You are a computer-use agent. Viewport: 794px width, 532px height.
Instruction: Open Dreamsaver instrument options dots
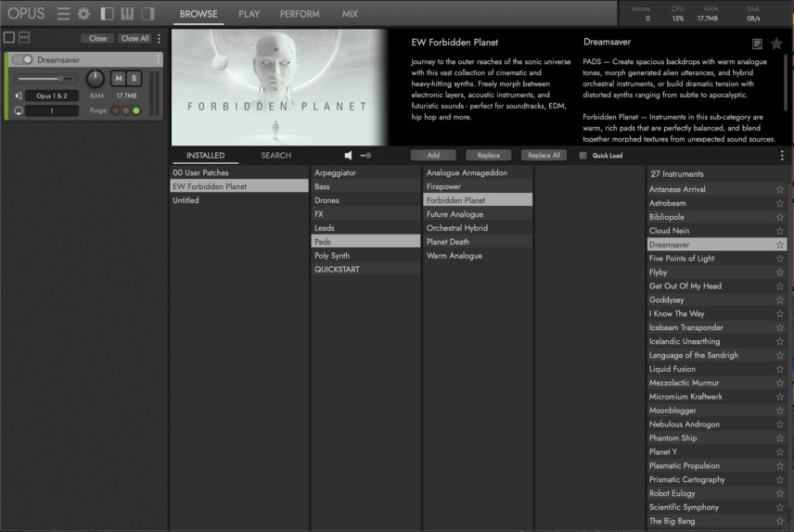coord(158,59)
